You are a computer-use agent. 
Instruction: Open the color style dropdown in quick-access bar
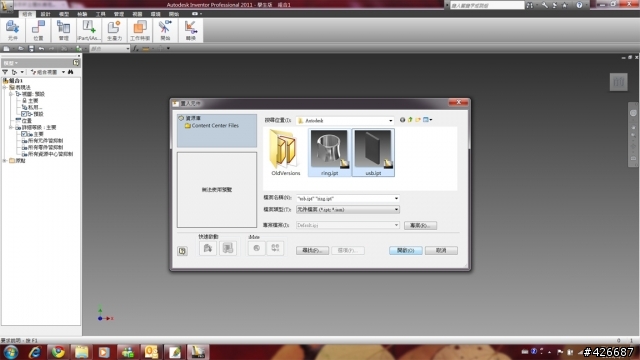128,49
